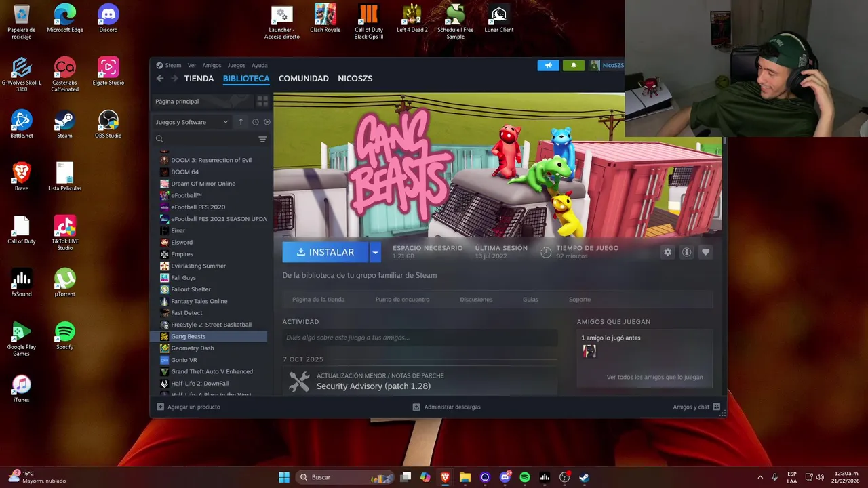Switch library to grid collections view

pyautogui.click(x=262, y=101)
